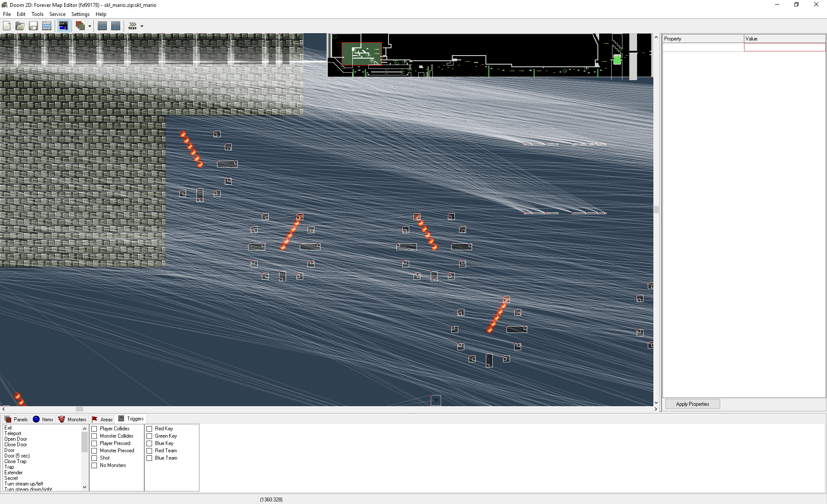
Task: Enable the Monster Collides checkbox
Action: (x=94, y=436)
